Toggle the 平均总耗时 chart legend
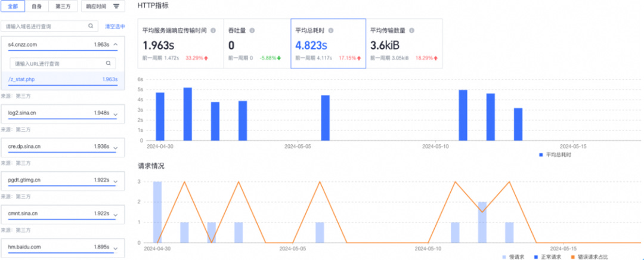This screenshot has width=644, height=260. click(555, 155)
